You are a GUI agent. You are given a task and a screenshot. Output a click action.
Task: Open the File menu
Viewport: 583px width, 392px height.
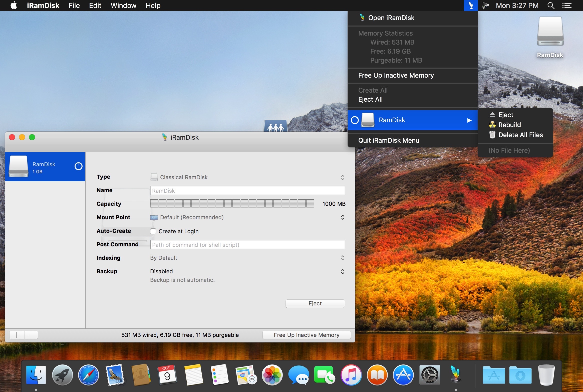click(x=74, y=6)
